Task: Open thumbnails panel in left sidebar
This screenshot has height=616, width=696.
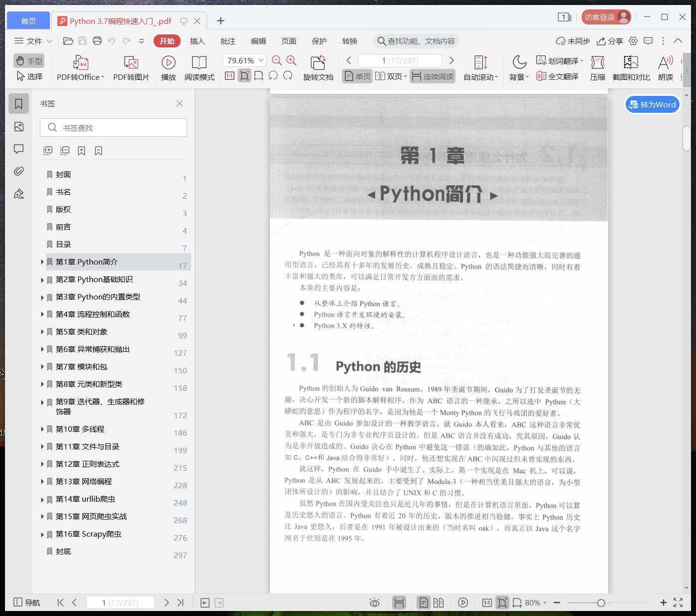Action: click(19, 127)
